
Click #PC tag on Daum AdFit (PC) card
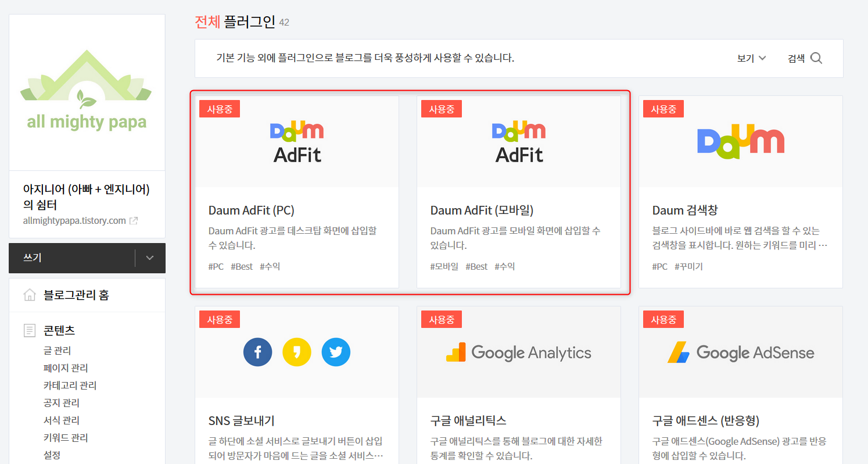tap(216, 267)
